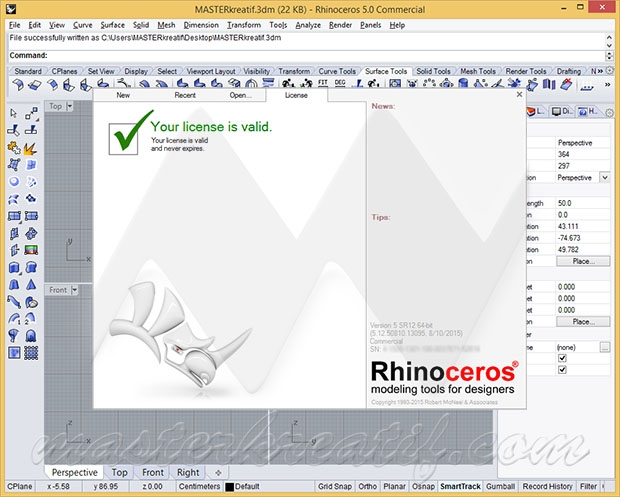The height and width of the screenshot is (497, 620).
Task: Expand the Perspective projection dropdown
Action: 605,178
